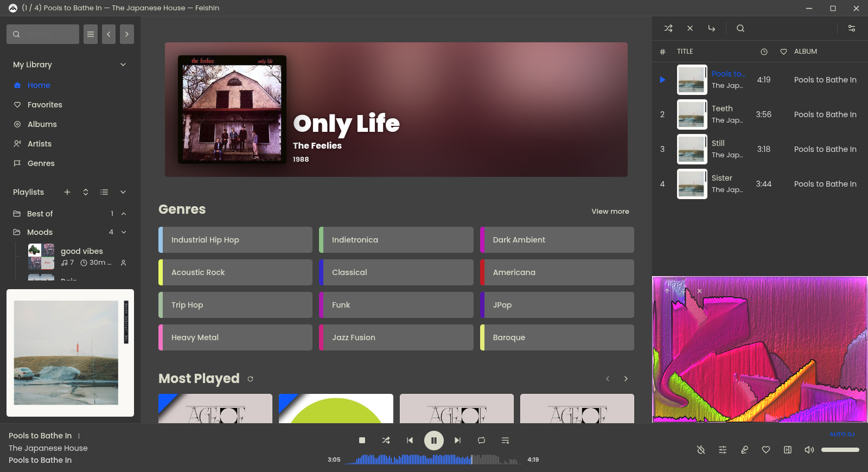Click View more for Genres
The height and width of the screenshot is (472, 868).
[610, 212]
